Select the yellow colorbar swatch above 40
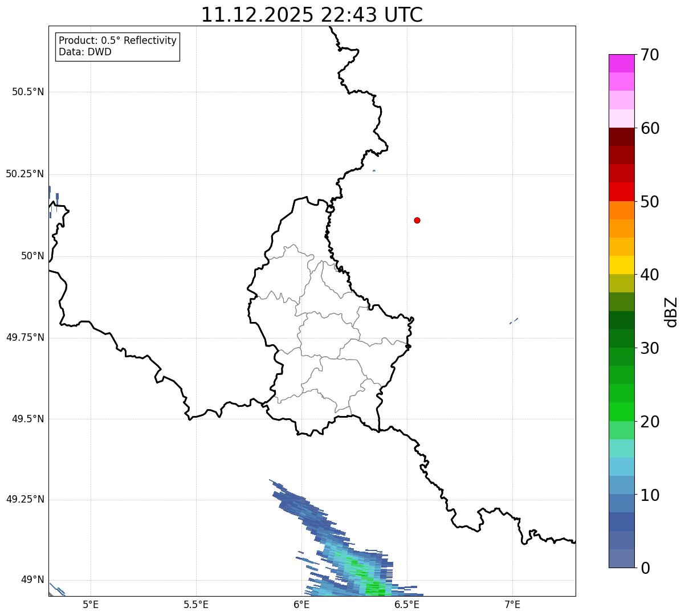The height and width of the screenshot is (616, 685). click(621, 265)
